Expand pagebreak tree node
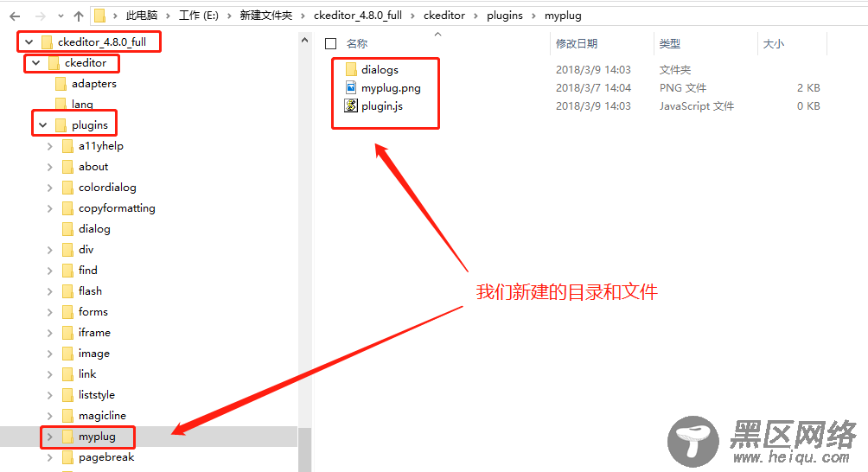 pyautogui.click(x=50, y=457)
